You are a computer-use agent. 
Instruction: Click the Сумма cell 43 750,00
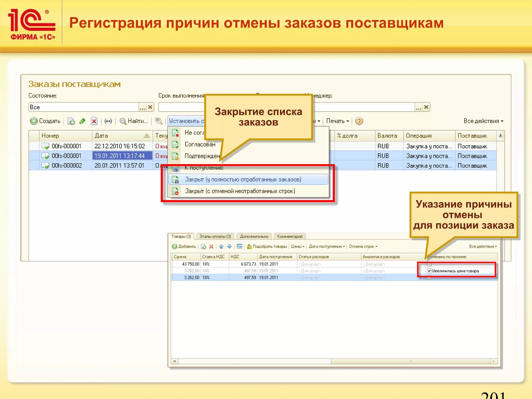[x=186, y=264]
